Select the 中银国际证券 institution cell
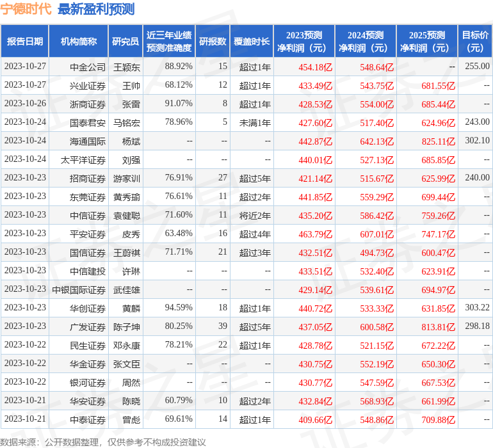Screen dimensions: 493x448 click(79, 289)
